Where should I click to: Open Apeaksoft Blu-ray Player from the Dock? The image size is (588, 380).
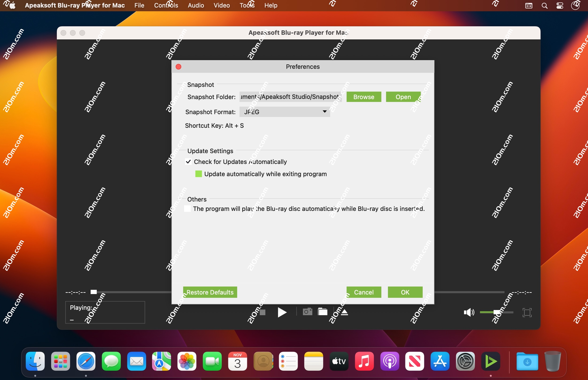[491, 361]
